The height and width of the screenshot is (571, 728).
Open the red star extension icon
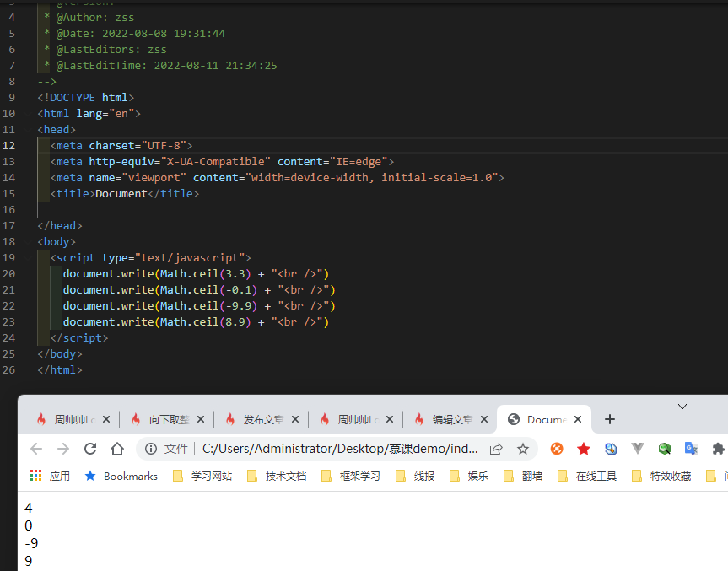coord(584,449)
